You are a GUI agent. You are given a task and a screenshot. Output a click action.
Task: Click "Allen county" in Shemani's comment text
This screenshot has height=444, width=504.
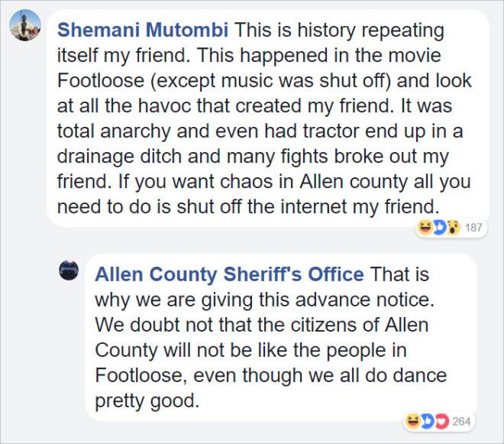coord(354,181)
